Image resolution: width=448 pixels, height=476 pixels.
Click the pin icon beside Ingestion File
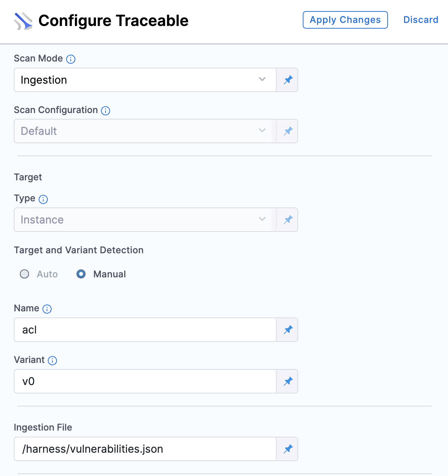point(288,449)
